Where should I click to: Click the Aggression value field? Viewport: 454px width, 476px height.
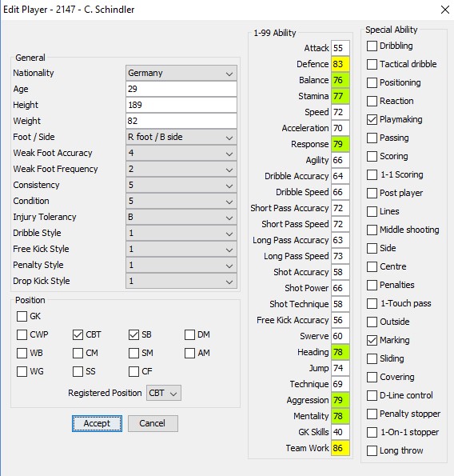pyautogui.click(x=340, y=400)
